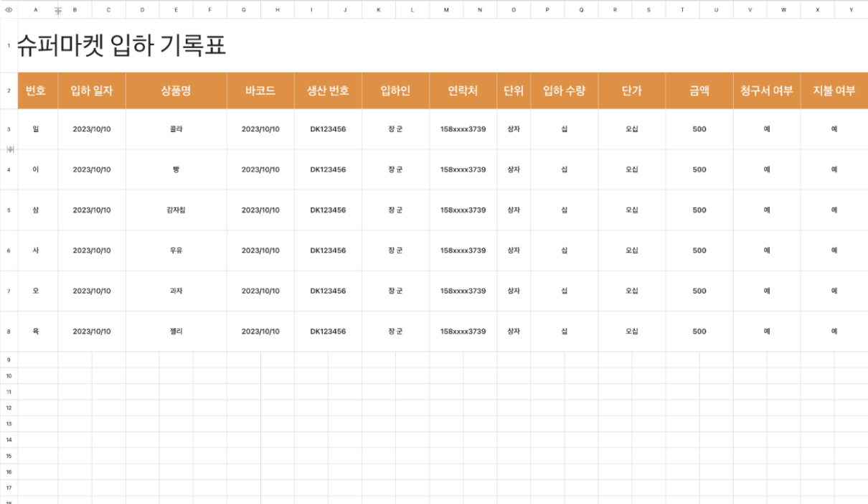868x504 pixels.
Task: Click 지불 여부 value 예 in the 젤리 row
Action: [x=834, y=332]
